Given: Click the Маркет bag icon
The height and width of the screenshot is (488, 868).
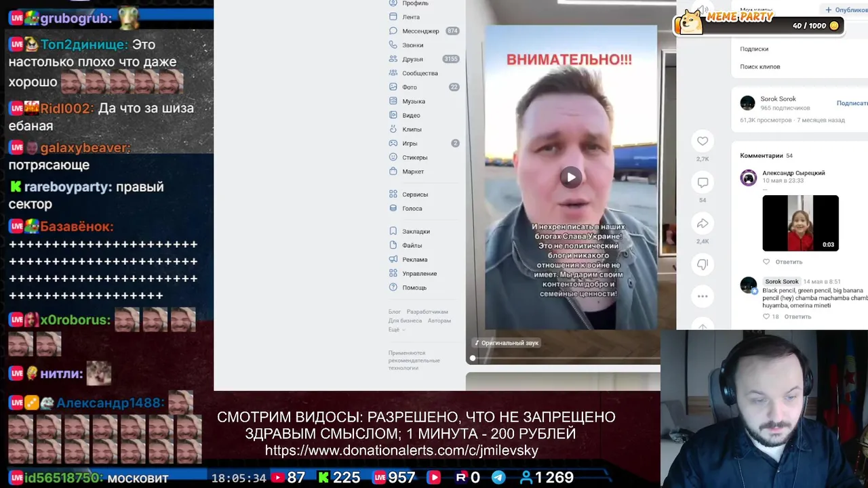Looking at the screenshot, I should [393, 171].
